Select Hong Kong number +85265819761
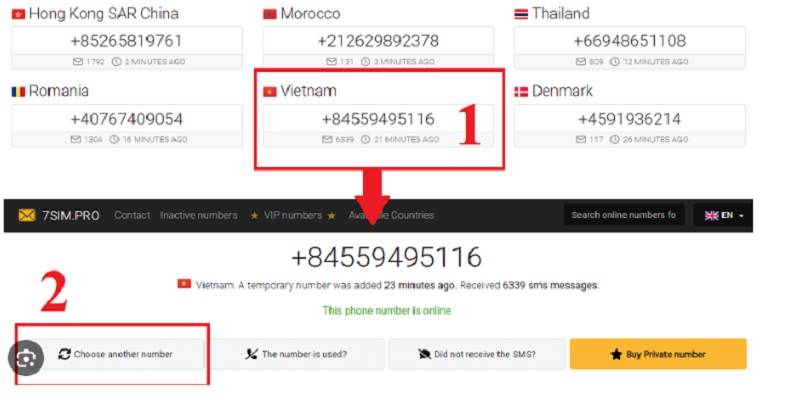800x400 pixels. (127, 41)
